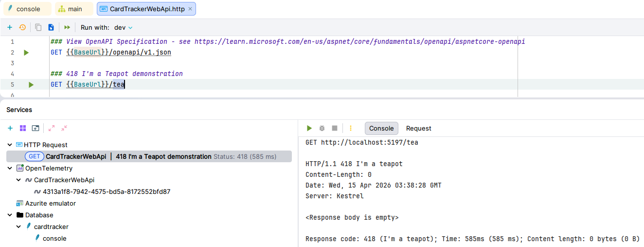
Task: Click line number 1 in the gutter
Action: 12,41
